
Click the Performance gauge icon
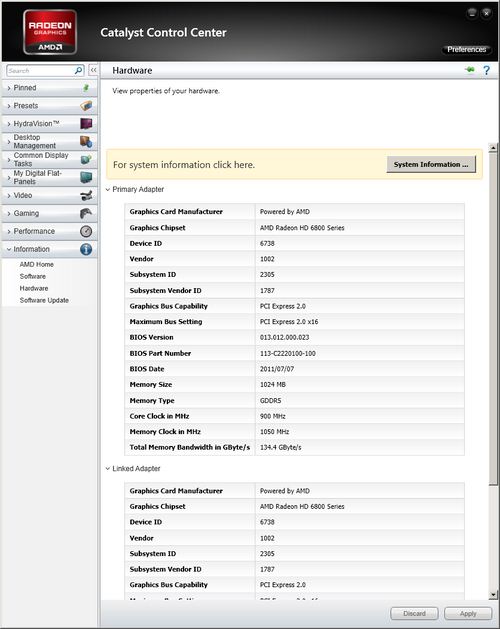[x=86, y=231]
